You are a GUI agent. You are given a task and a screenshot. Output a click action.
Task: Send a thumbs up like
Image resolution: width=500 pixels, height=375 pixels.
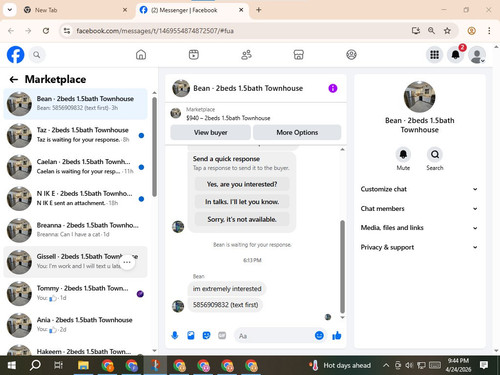337,335
